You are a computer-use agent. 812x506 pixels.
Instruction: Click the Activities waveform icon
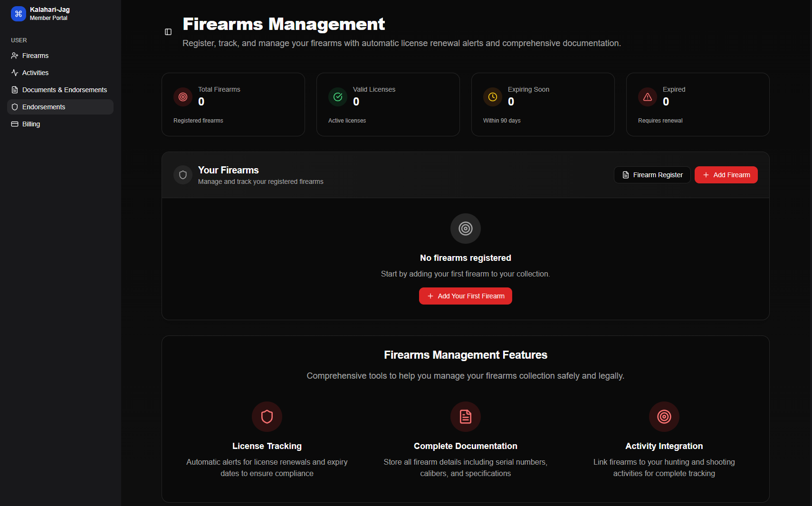(14, 73)
